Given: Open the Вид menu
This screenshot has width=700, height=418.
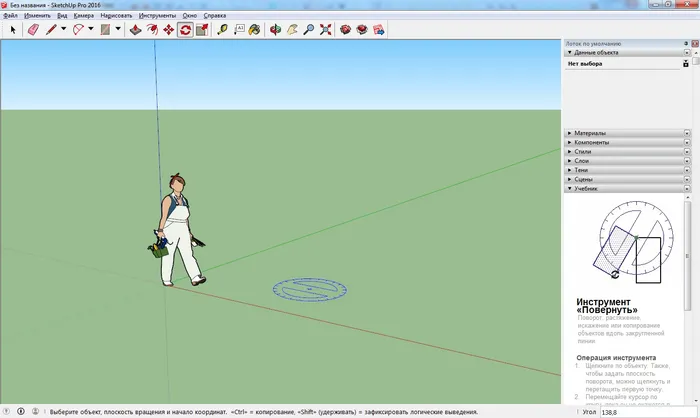Looking at the screenshot, I should pyautogui.click(x=62, y=16).
